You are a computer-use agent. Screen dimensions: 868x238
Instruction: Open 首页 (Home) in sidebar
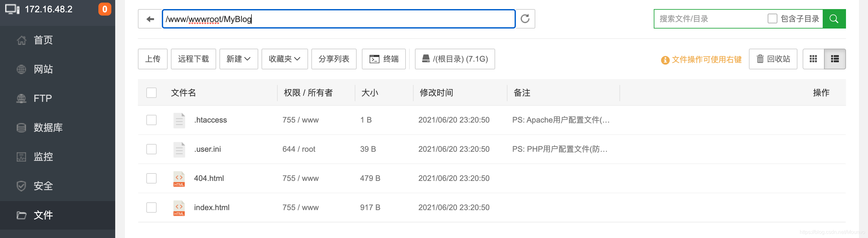coord(58,40)
